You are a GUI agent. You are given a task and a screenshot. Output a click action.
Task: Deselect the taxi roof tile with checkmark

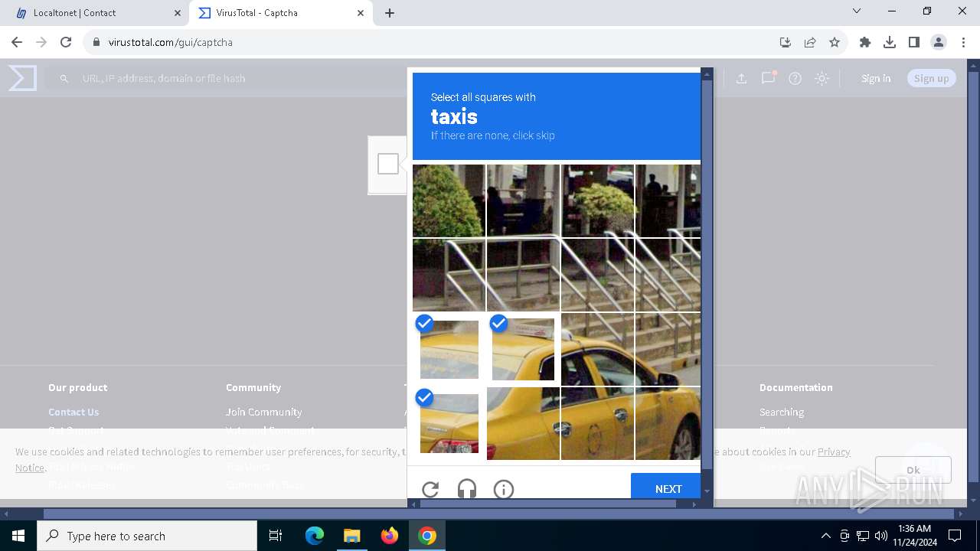(449, 349)
